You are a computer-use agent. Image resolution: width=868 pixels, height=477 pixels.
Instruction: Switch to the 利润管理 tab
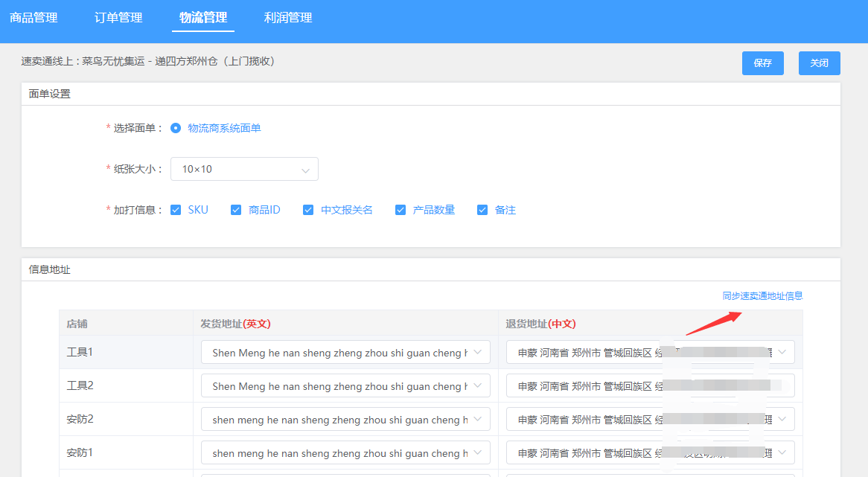point(287,18)
